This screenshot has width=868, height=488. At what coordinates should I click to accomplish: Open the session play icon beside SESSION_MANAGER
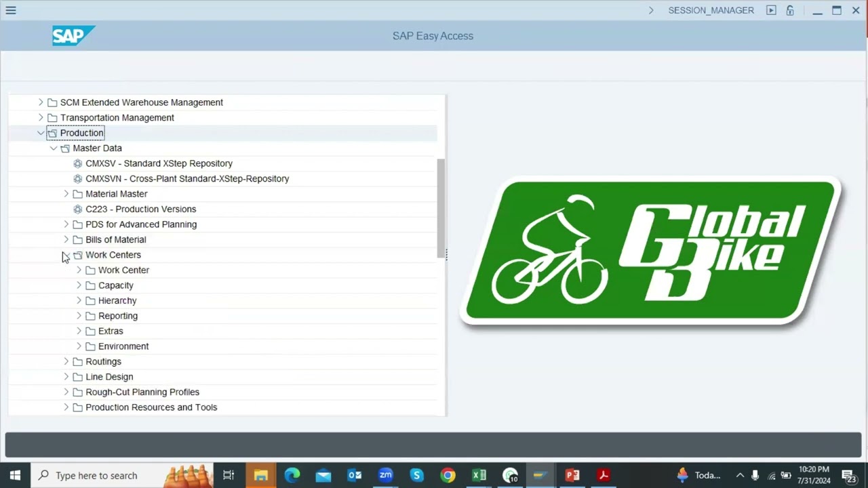point(771,10)
